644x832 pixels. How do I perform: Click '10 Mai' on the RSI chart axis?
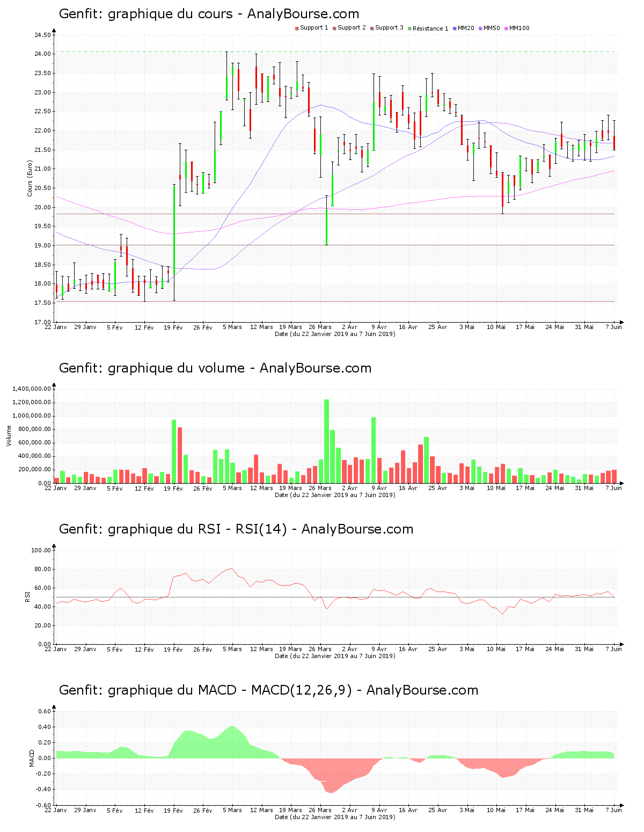click(x=496, y=649)
